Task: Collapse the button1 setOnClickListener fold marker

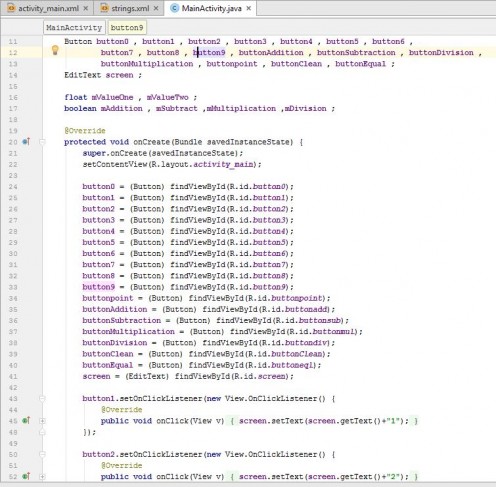Action: tap(42, 399)
